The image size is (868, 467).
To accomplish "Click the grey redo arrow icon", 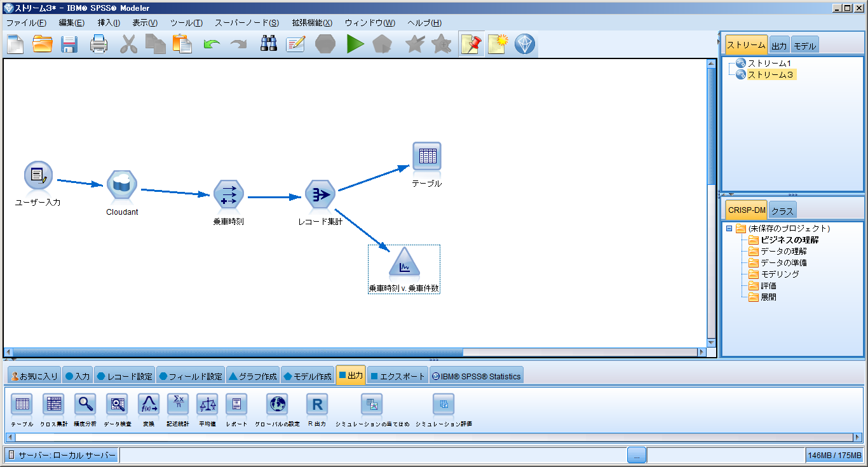I will 238,44.
